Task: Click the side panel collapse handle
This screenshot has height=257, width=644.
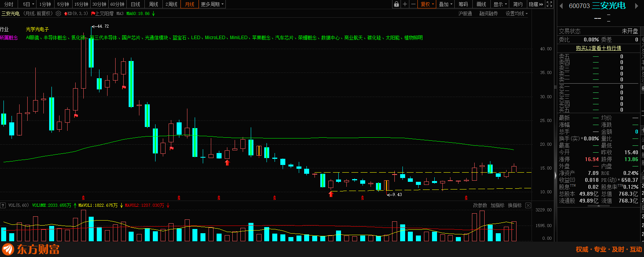Action: tap(555, 175)
